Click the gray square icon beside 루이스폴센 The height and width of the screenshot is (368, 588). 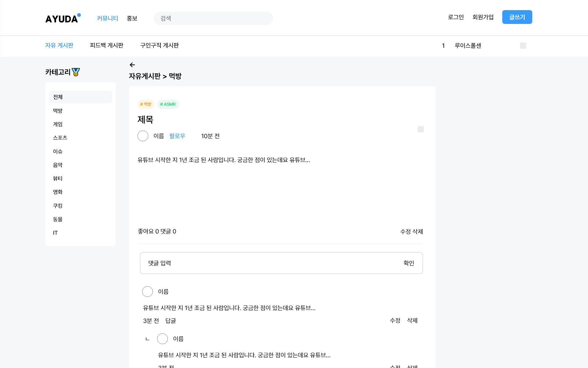click(x=523, y=46)
